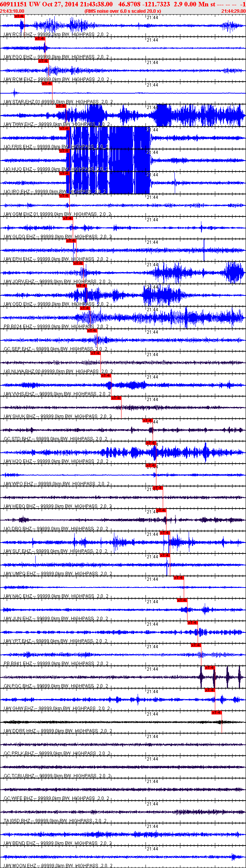Click the pick marker on UW TWW trace
The width and height of the screenshot is (246, 868).
(61, 106)
